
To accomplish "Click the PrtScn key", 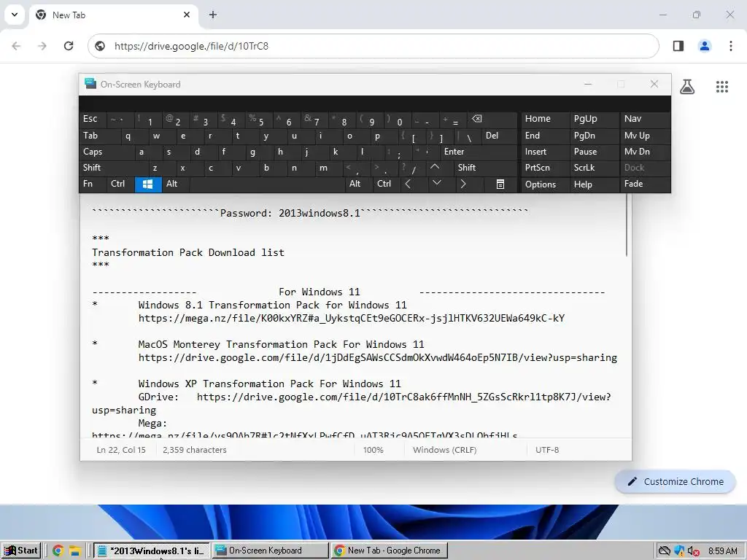I will [x=544, y=168].
